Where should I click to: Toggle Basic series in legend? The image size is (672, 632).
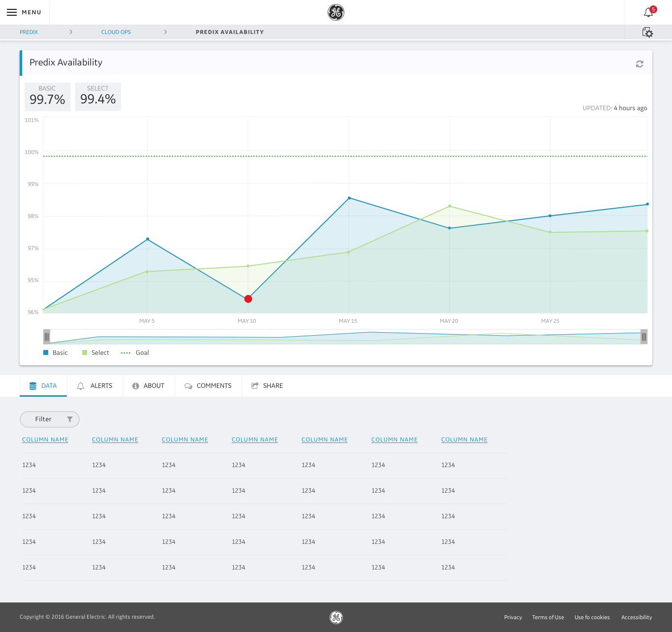click(56, 352)
